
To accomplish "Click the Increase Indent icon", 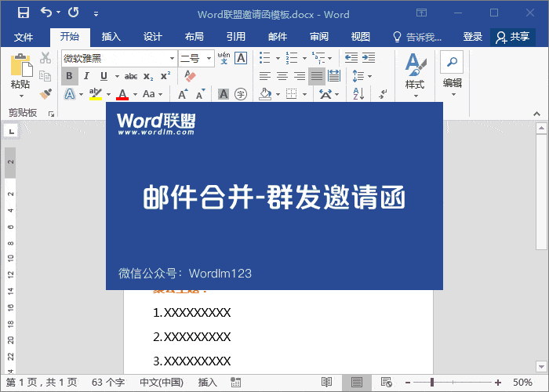I will click(369, 58).
